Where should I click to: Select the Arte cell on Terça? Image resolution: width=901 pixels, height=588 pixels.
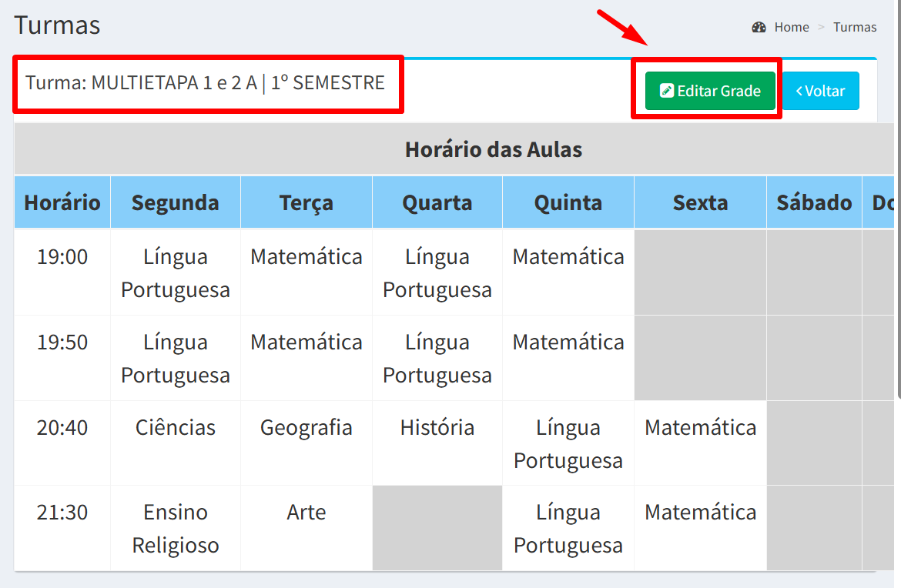point(306,513)
